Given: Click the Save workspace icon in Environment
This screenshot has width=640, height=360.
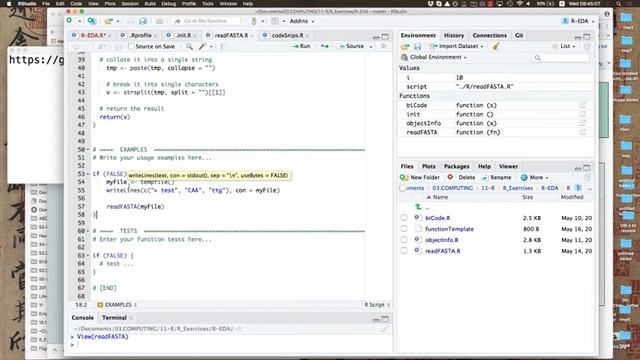Looking at the screenshot, I should (418, 47).
